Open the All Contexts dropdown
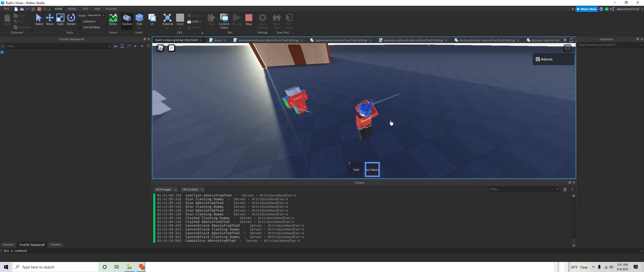Screen dimensions: 644x272 click(193, 189)
